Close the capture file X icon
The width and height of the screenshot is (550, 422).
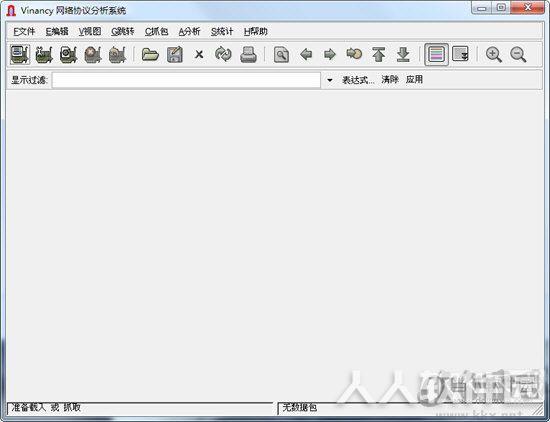click(199, 55)
